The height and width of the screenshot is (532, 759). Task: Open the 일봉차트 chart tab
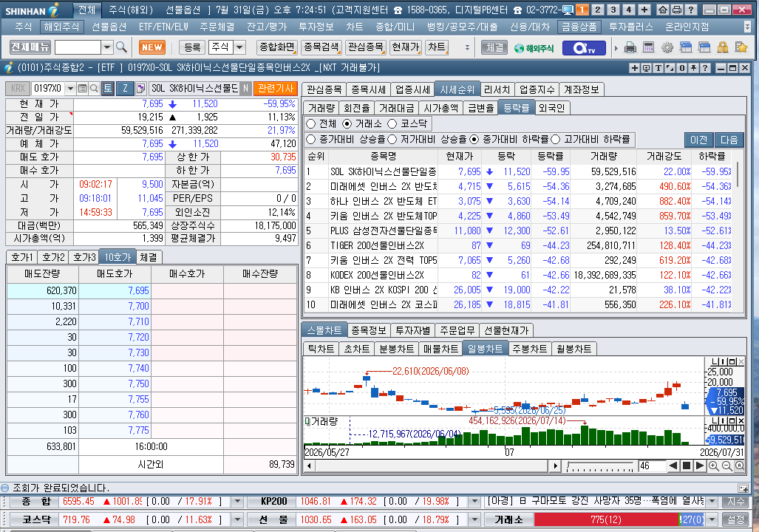pyautogui.click(x=485, y=349)
